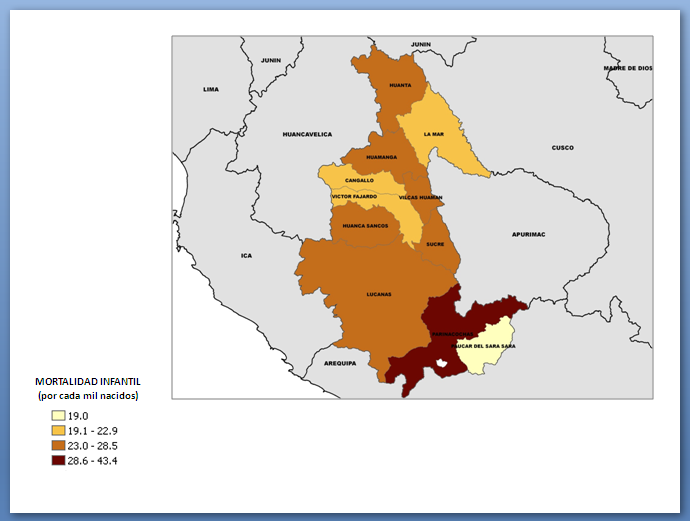The height and width of the screenshot is (521, 690).
Task: Select the dark red 28.6 - 43.4 swatch
Action: coord(59,461)
